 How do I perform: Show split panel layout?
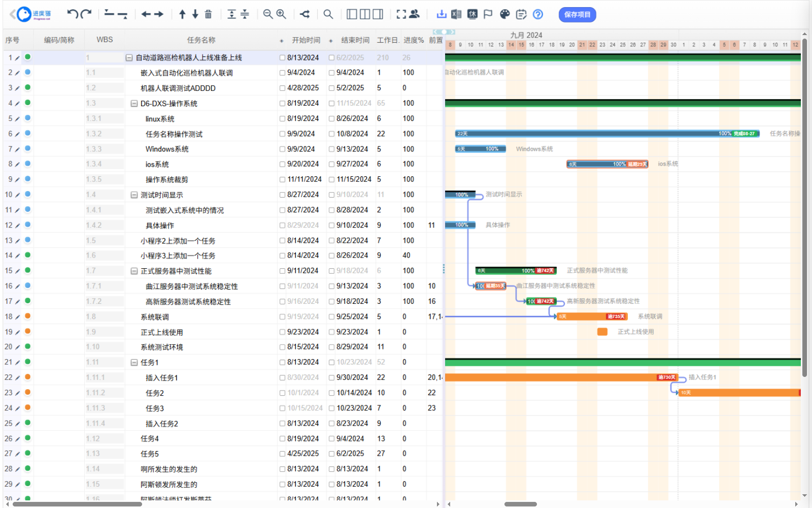pyautogui.click(x=365, y=14)
